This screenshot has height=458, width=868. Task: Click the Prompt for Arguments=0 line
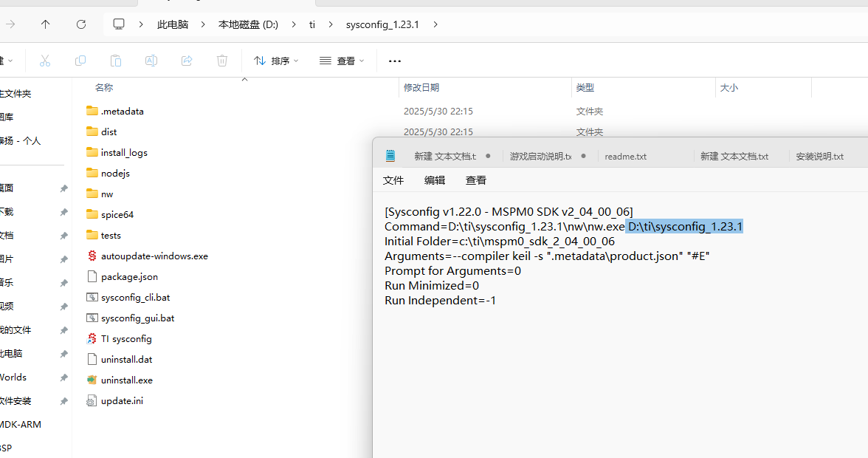click(x=453, y=271)
